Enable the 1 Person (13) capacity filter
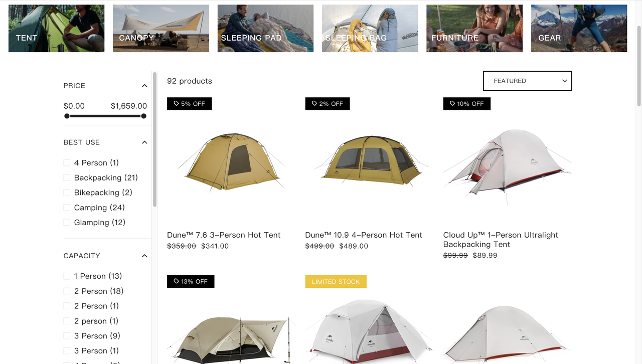 (x=67, y=276)
